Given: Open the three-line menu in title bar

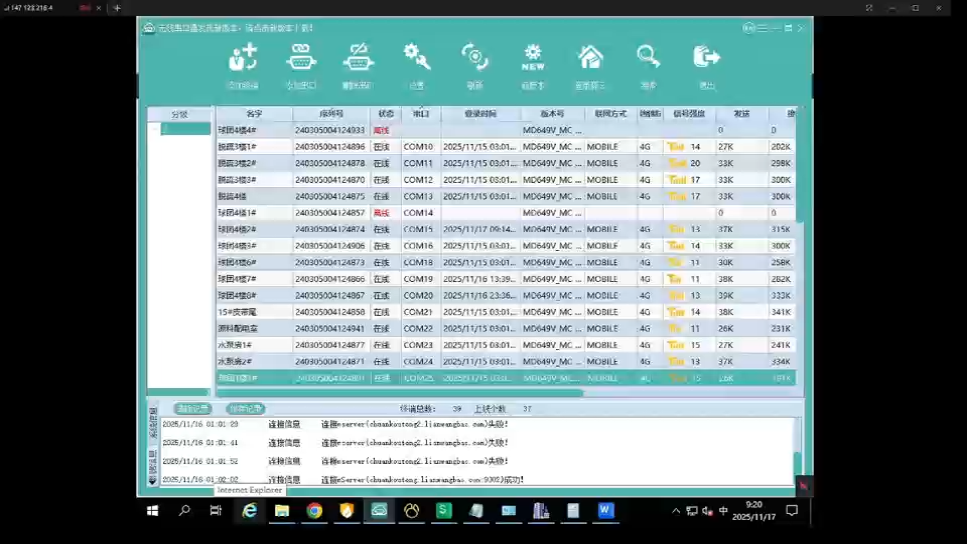Looking at the screenshot, I should [763, 28].
